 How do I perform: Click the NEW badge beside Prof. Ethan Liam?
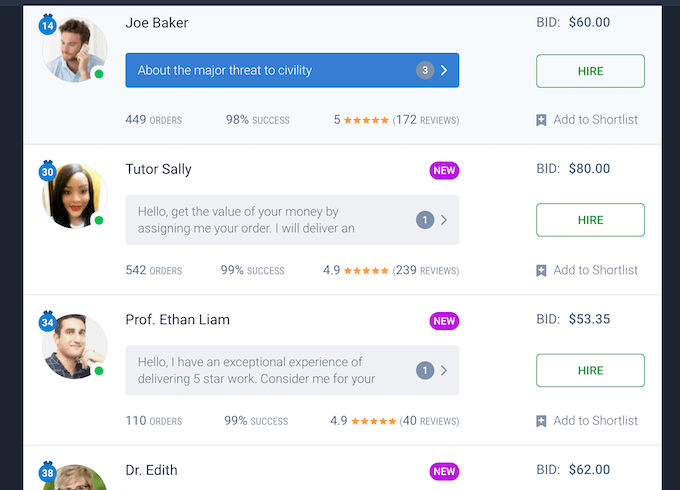(444, 321)
